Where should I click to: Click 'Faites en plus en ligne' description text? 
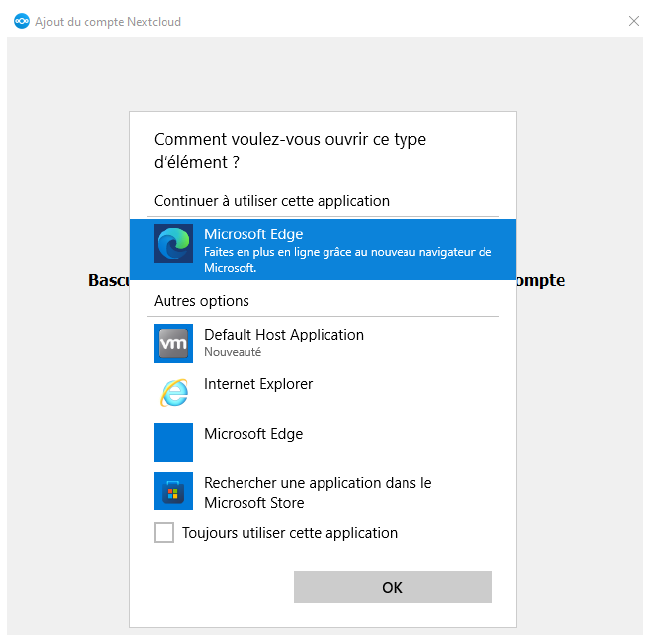pos(347,259)
